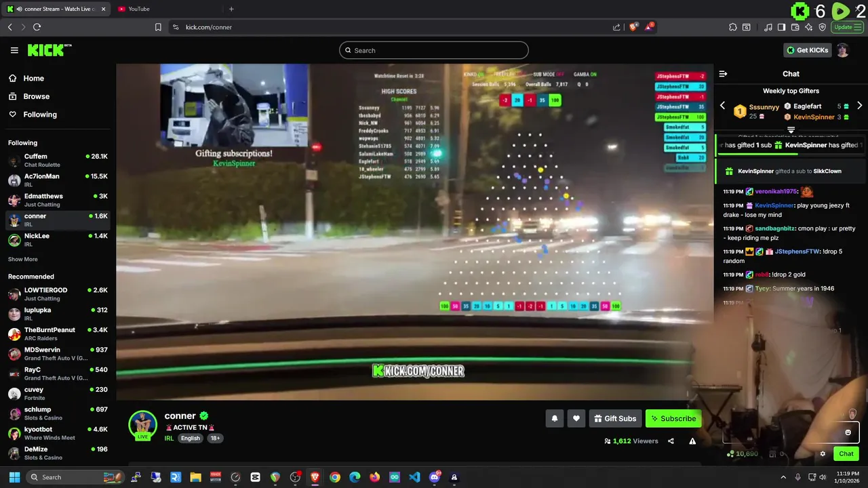This screenshot has height=488, width=868.
Task: Open Cuffem channel in Following list
Action: [x=58, y=160]
